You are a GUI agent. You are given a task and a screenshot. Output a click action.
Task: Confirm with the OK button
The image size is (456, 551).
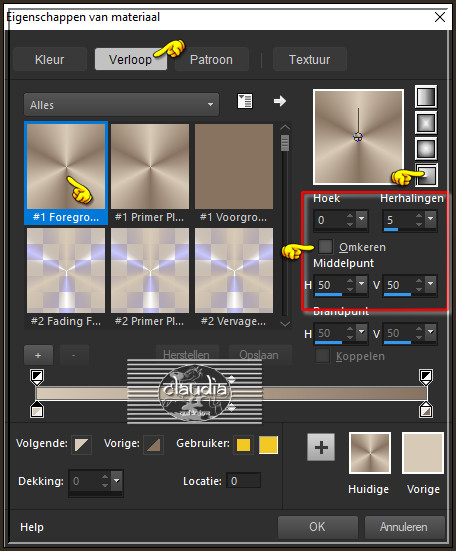[318, 527]
